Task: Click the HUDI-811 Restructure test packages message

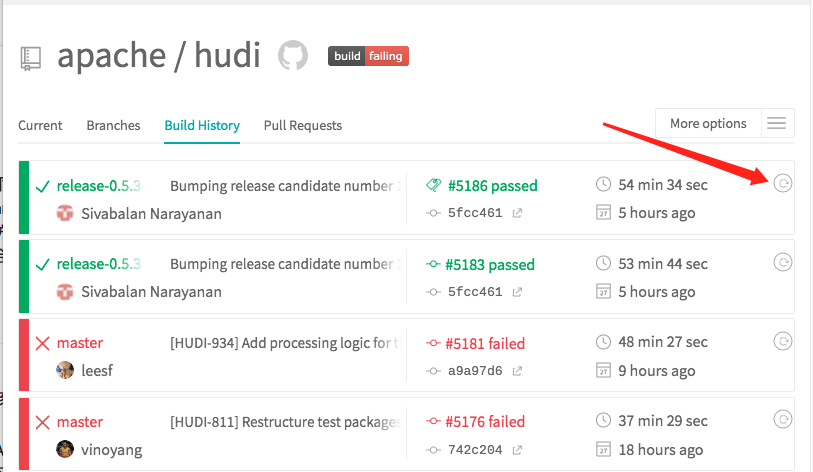Action: (286, 422)
